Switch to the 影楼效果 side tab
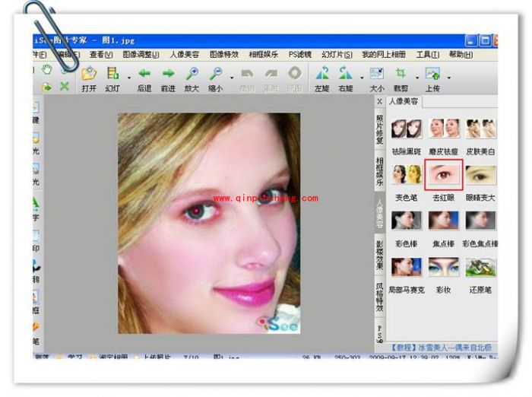The width and height of the screenshot is (532, 397). point(379,256)
